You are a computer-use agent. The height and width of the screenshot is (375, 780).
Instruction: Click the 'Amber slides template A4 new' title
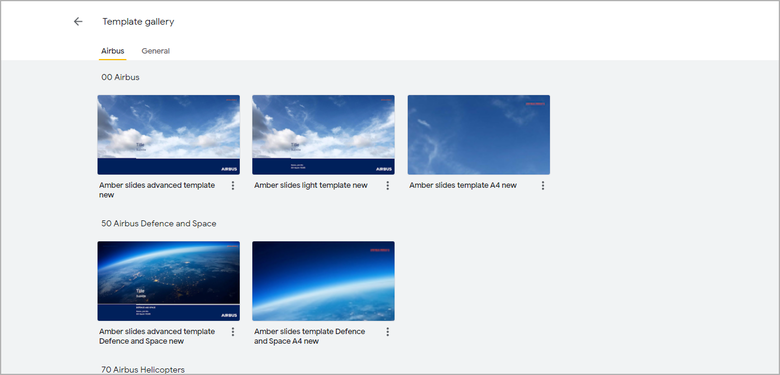(463, 186)
